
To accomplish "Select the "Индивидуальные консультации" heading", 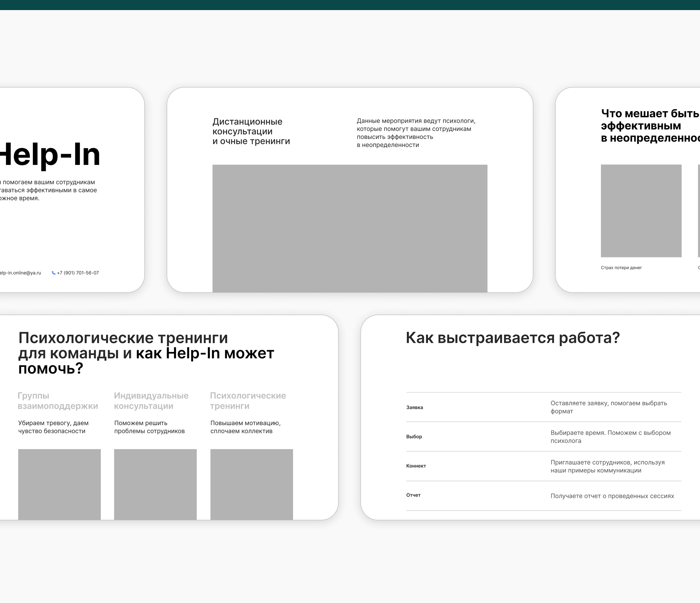I will [x=151, y=401].
